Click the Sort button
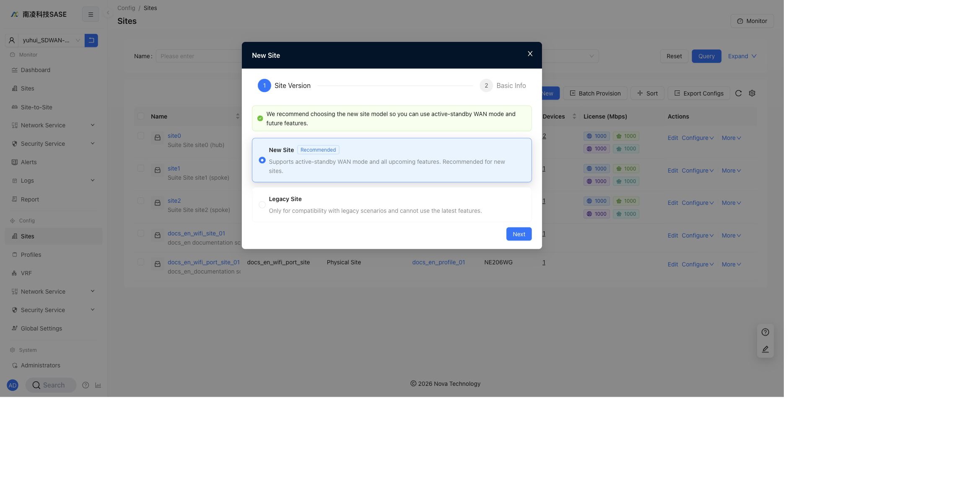 647,93
